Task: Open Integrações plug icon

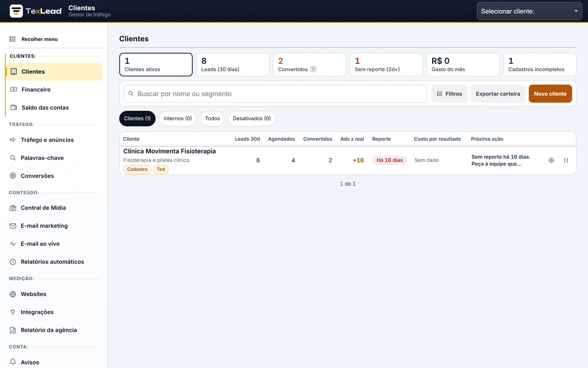Action: click(13, 312)
